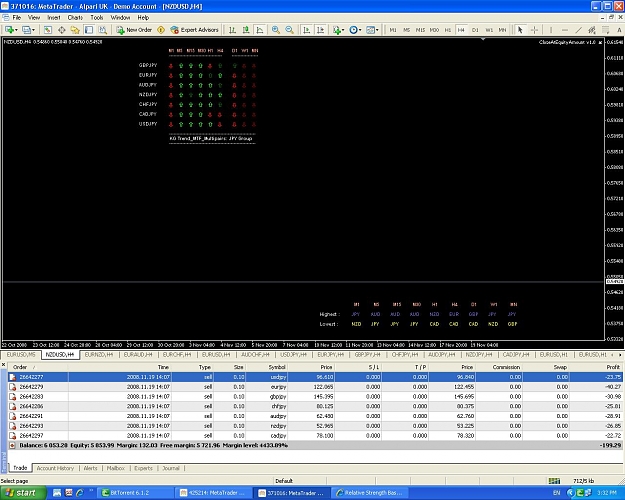Select the Fibonacci Retracement tool
This screenshot has width=625, height=500.
[x=605, y=30]
